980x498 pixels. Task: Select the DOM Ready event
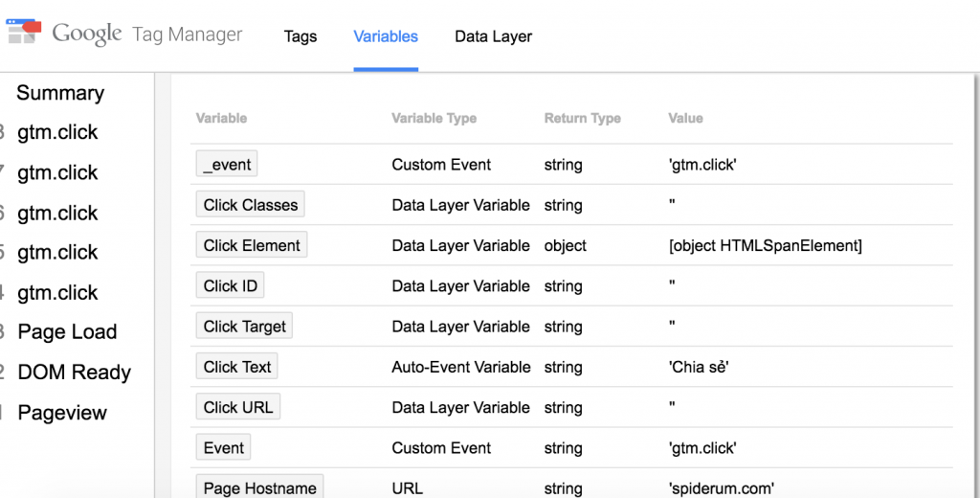(x=75, y=373)
